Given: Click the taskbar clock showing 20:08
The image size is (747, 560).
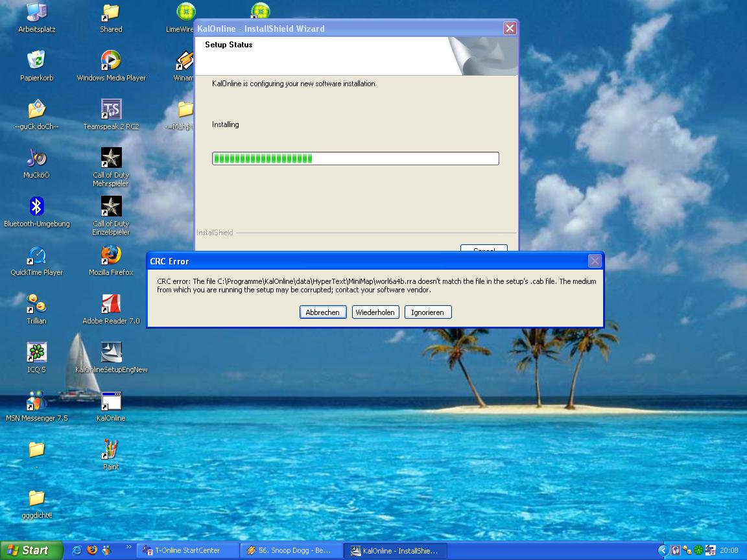Looking at the screenshot, I should point(729,550).
